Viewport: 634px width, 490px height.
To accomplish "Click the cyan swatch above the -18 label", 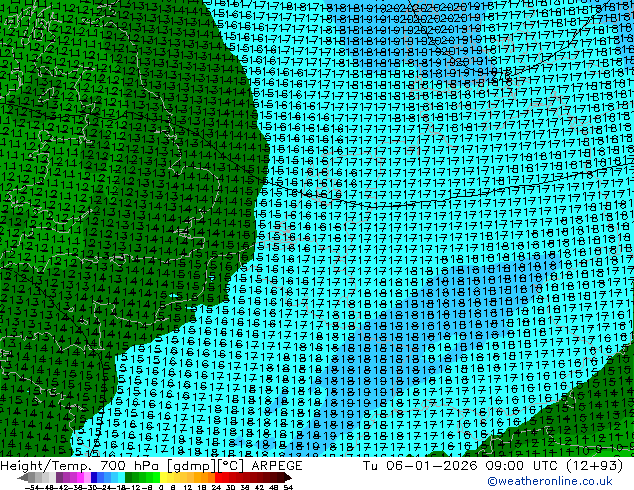I will tap(121, 477).
